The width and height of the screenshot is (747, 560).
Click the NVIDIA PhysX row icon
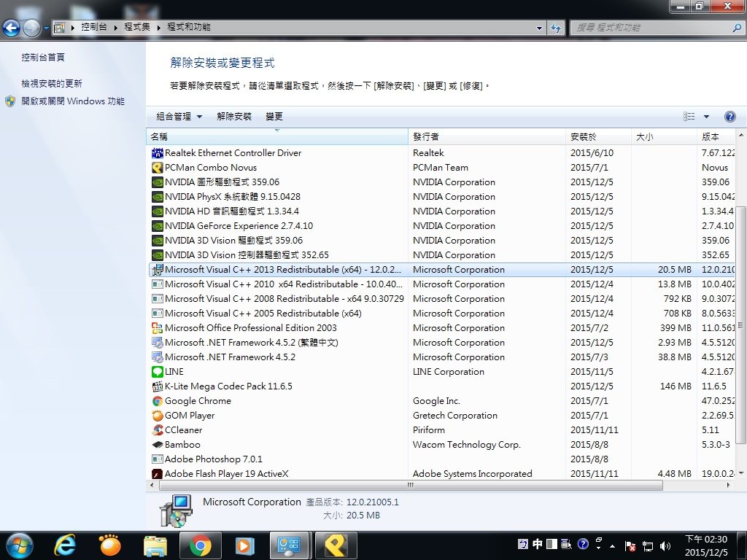pyautogui.click(x=158, y=197)
